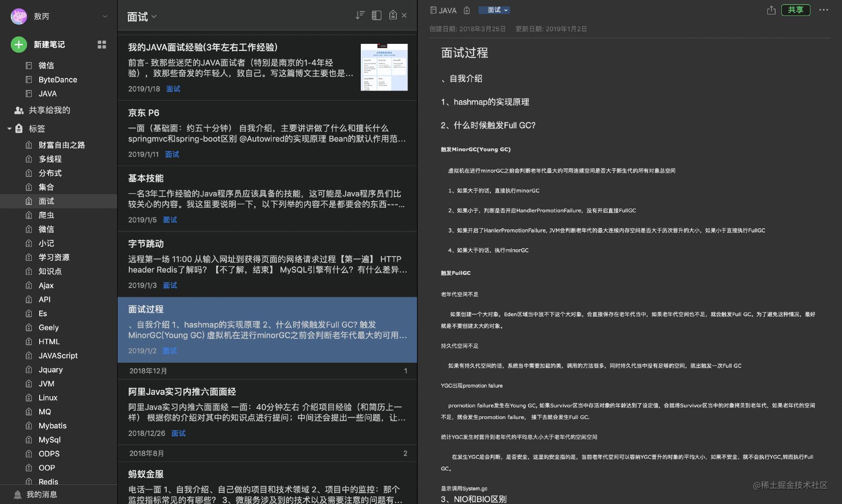Click the share export arrow icon
842x504 pixels.
click(771, 10)
